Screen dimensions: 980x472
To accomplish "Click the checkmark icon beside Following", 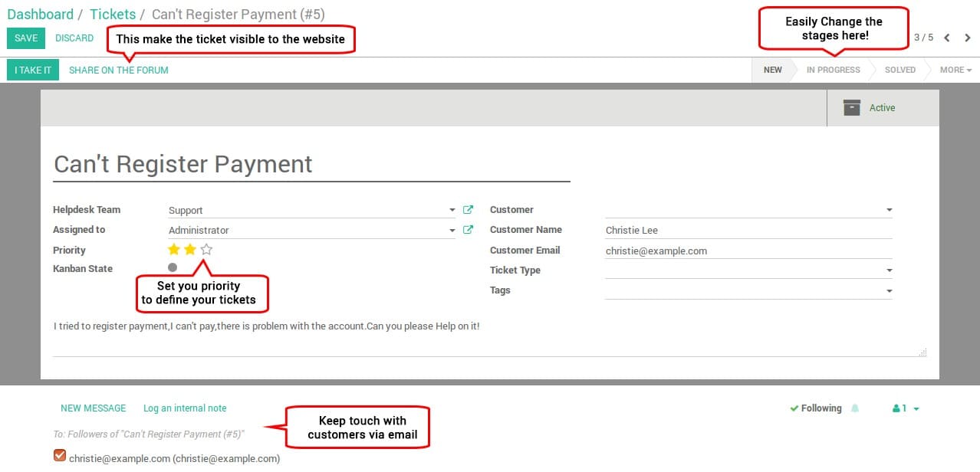I will (x=795, y=408).
